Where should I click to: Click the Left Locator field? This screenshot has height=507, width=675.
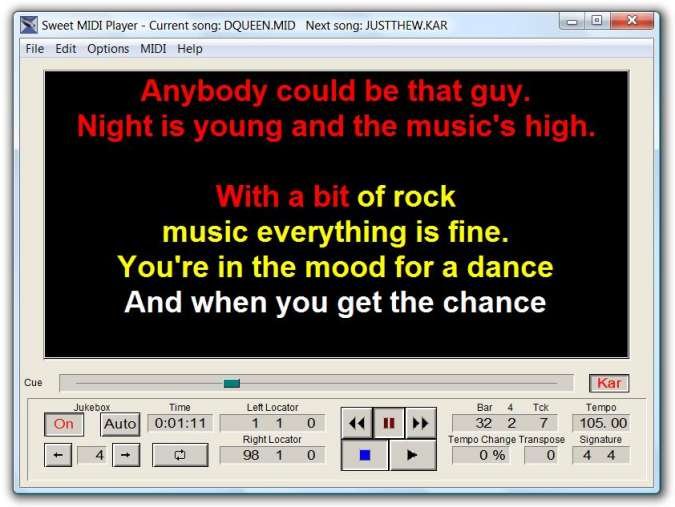pyautogui.click(x=272, y=423)
